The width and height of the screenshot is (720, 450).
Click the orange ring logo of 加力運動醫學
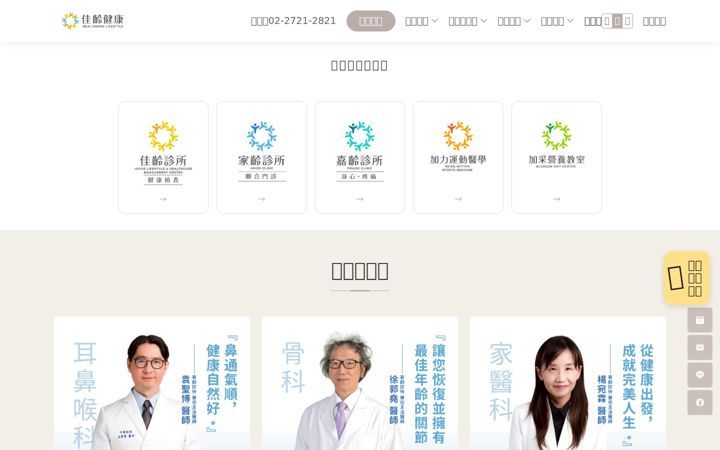[458, 136]
